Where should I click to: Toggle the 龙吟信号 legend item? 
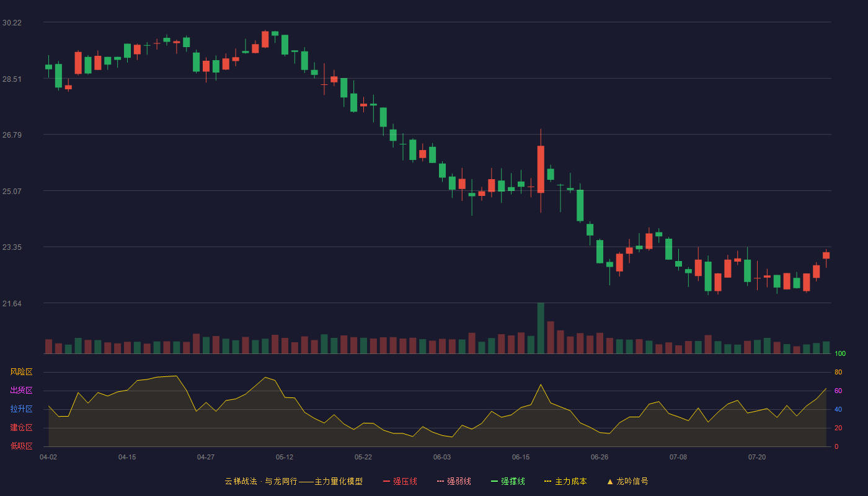click(x=627, y=481)
